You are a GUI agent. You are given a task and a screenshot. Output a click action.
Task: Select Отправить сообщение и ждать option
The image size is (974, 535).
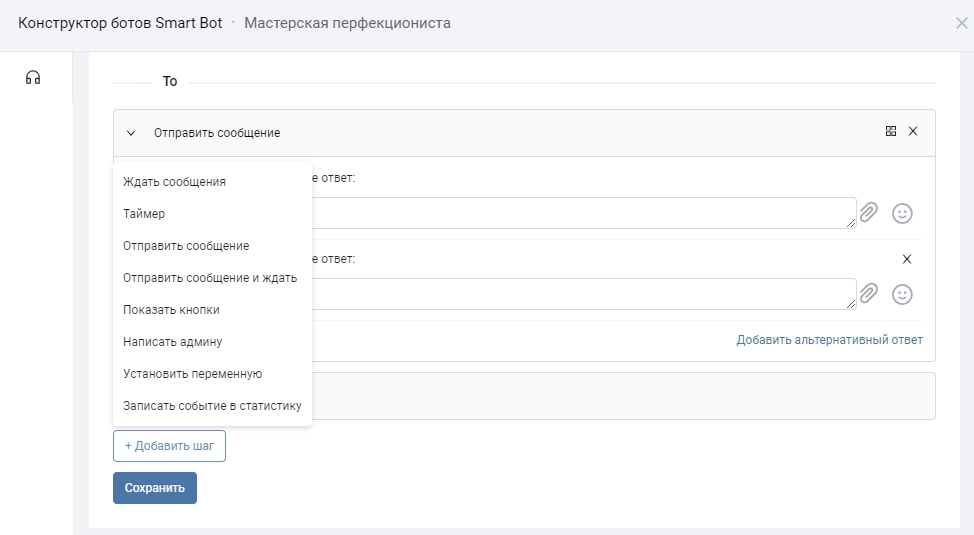pyautogui.click(x=210, y=278)
